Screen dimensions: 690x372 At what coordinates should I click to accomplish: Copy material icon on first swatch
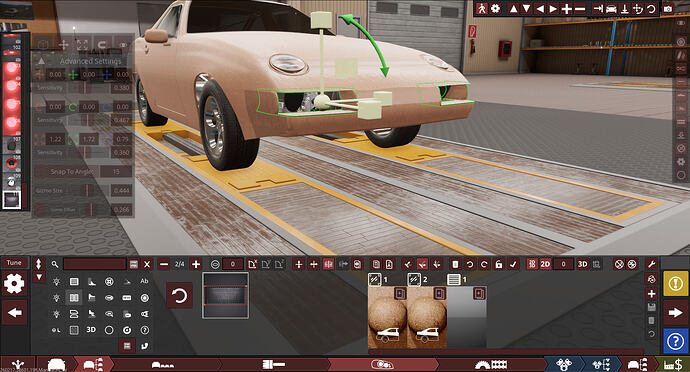[400, 293]
